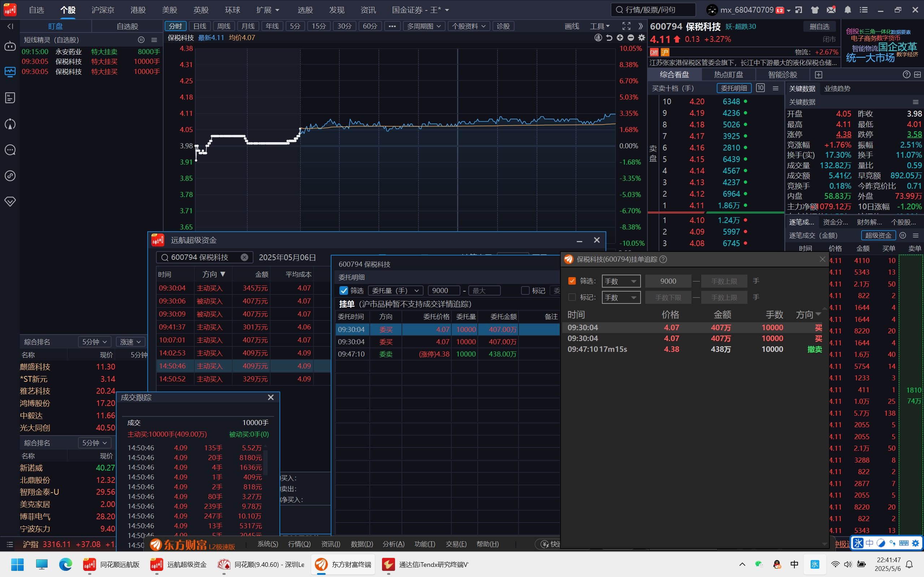Click the 10 level toggle icon in 买卖十档
Image resolution: width=924 pixels, height=577 pixels.
pyautogui.click(x=760, y=88)
